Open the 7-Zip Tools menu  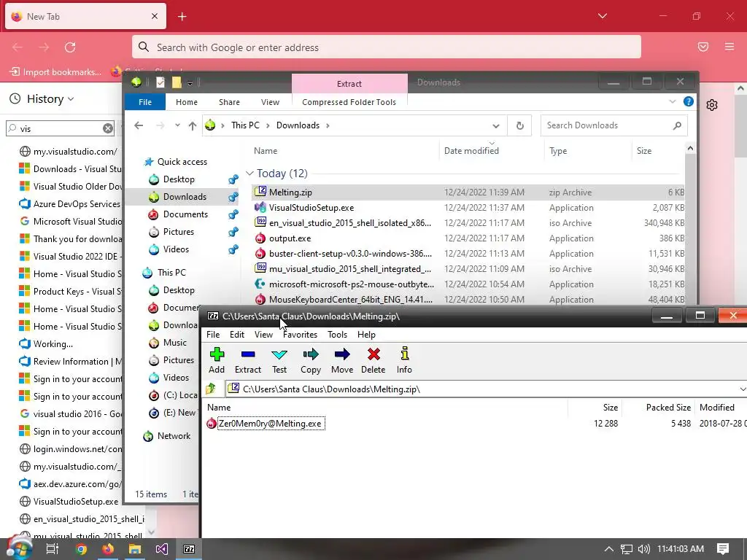click(x=337, y=334)
